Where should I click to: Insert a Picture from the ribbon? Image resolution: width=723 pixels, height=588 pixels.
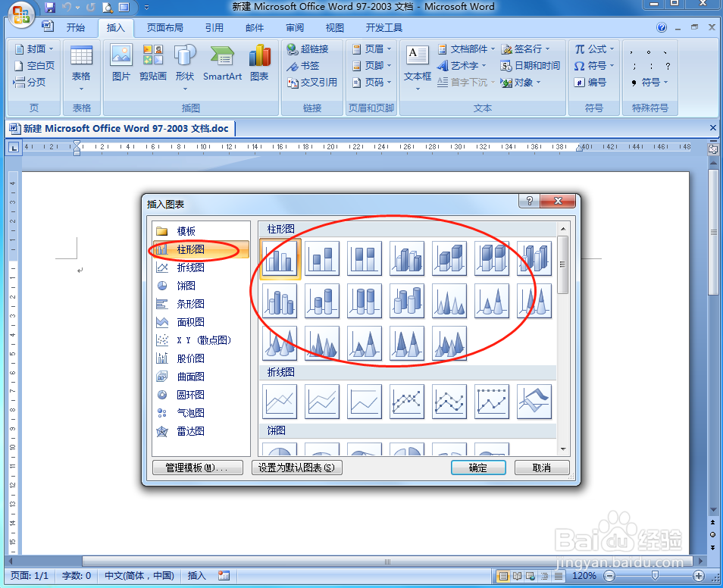[x=121, y=64]
